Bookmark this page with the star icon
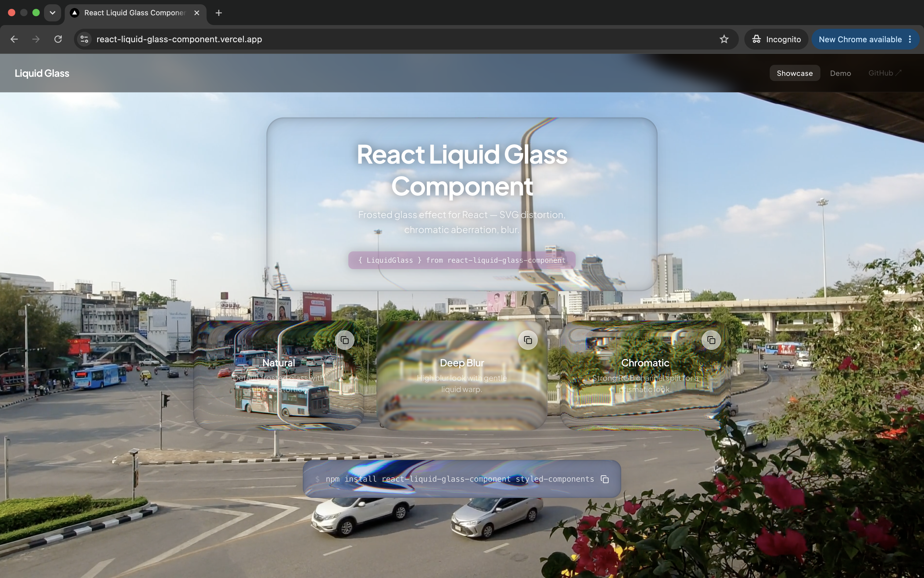This screenshot has height=578, width=924. (x=724, y=39)
